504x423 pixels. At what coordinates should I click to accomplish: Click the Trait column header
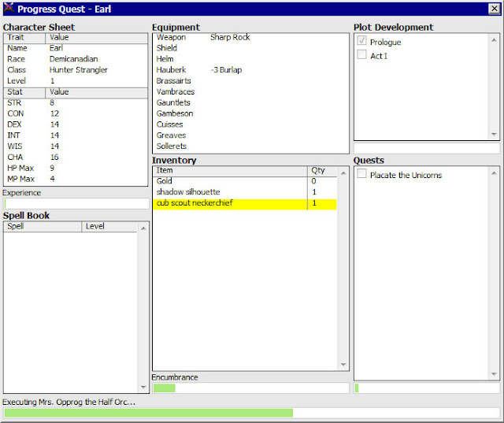click(x=24, y=38)
